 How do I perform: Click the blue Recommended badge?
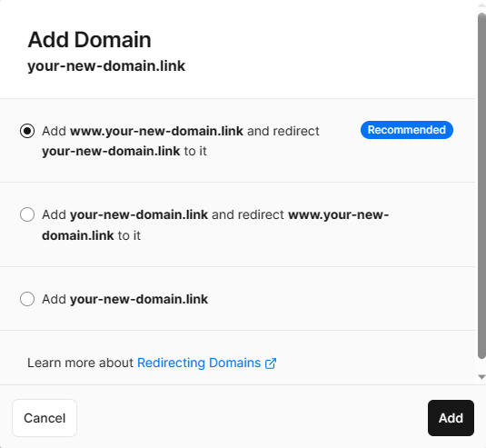coord(407,130)
